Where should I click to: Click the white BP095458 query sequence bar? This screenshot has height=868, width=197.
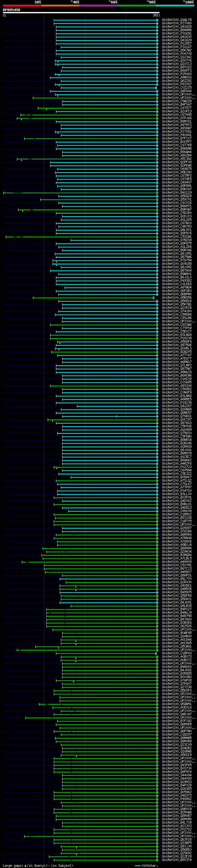[x=81, y=12]
